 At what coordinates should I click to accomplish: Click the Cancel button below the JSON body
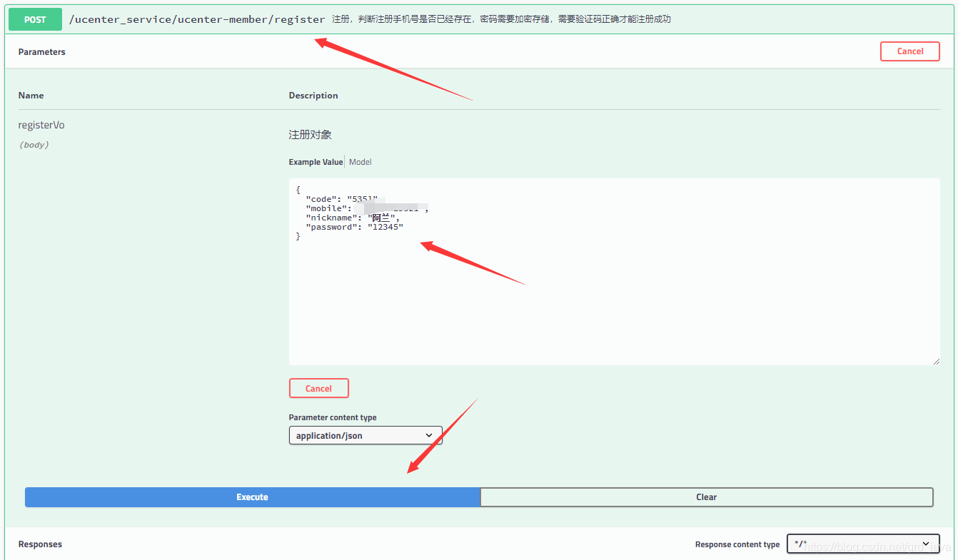pyautogui.click(x=318, y=389)
